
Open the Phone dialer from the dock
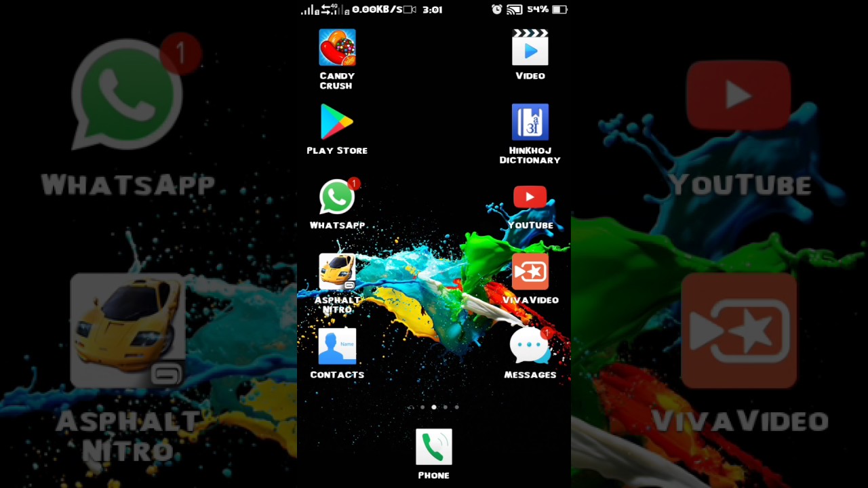click(x=433, y=446)
